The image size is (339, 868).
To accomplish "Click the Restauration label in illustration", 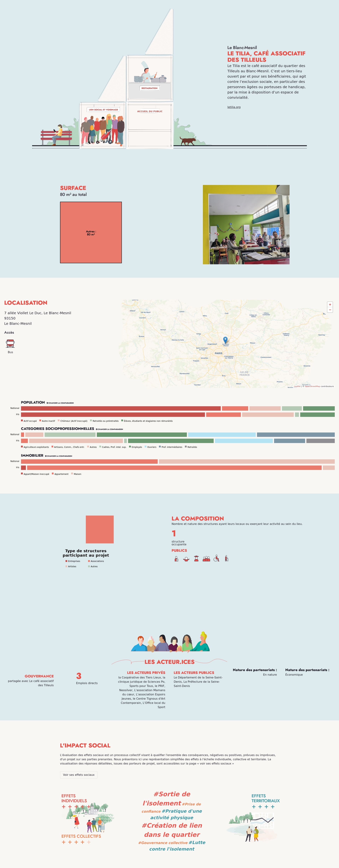I will 149,88.
